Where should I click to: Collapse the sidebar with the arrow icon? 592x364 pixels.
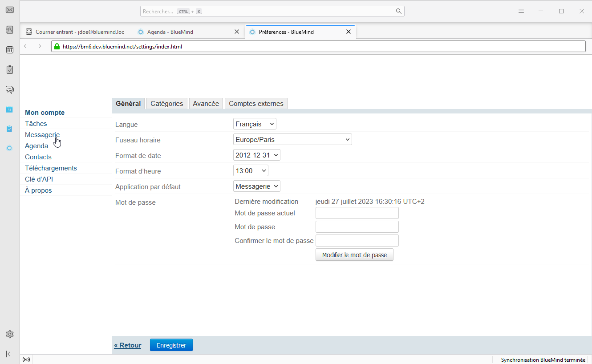click(9, 354)
